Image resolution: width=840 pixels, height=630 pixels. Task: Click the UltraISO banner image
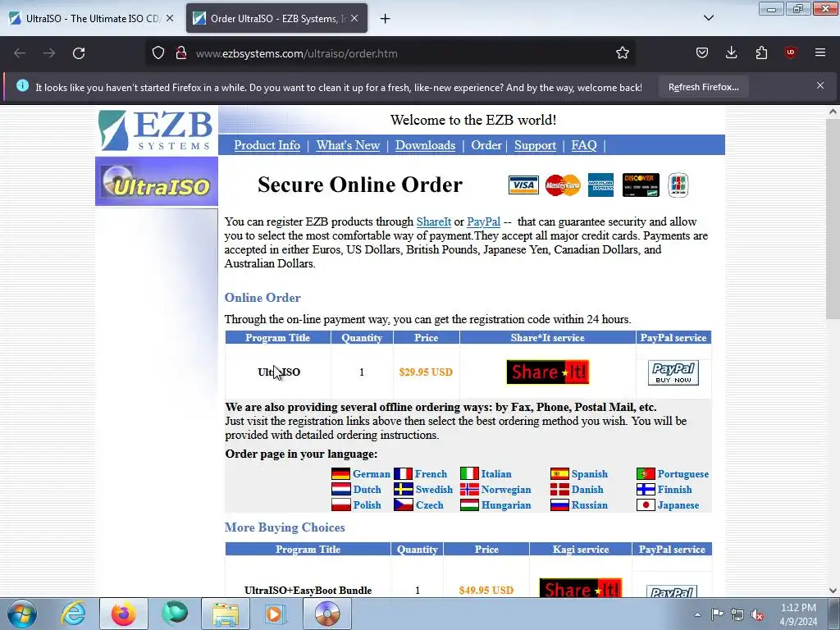point(157,181)
